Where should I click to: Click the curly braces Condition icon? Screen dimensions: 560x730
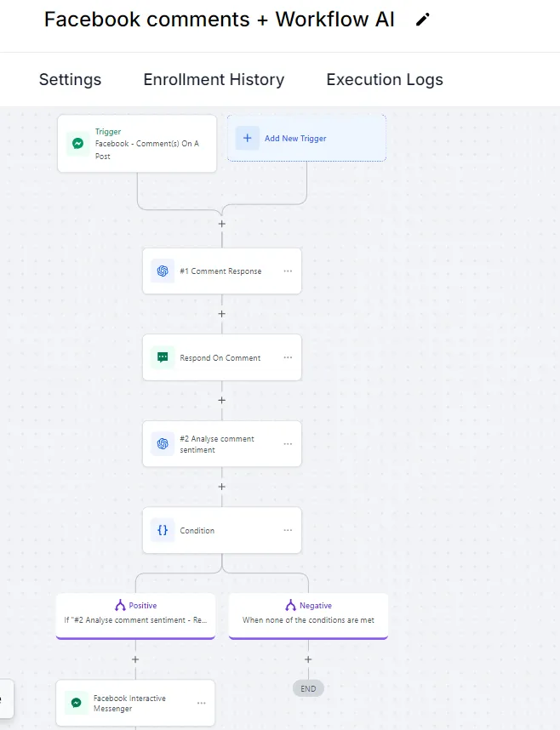coord(162,530)
